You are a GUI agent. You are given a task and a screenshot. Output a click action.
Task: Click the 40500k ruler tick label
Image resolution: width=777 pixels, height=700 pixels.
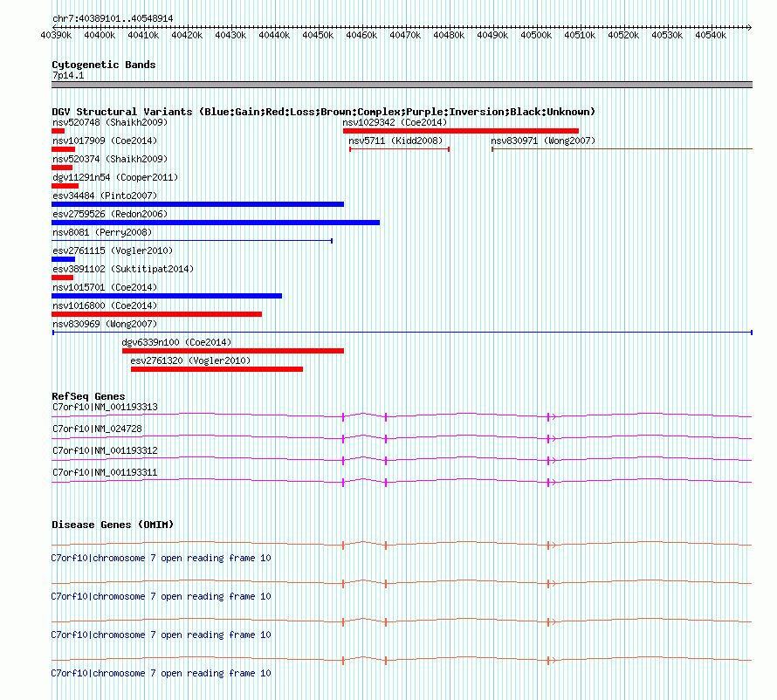click(536, 35)
